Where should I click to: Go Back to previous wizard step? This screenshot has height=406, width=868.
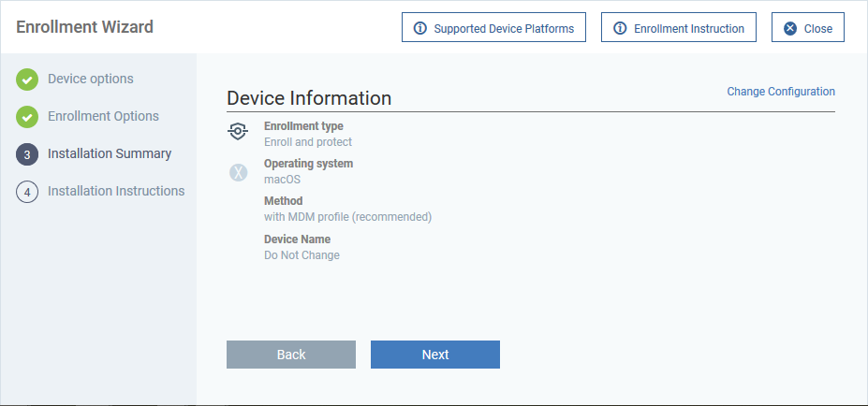pyautogui.click(x=291, y=355)
